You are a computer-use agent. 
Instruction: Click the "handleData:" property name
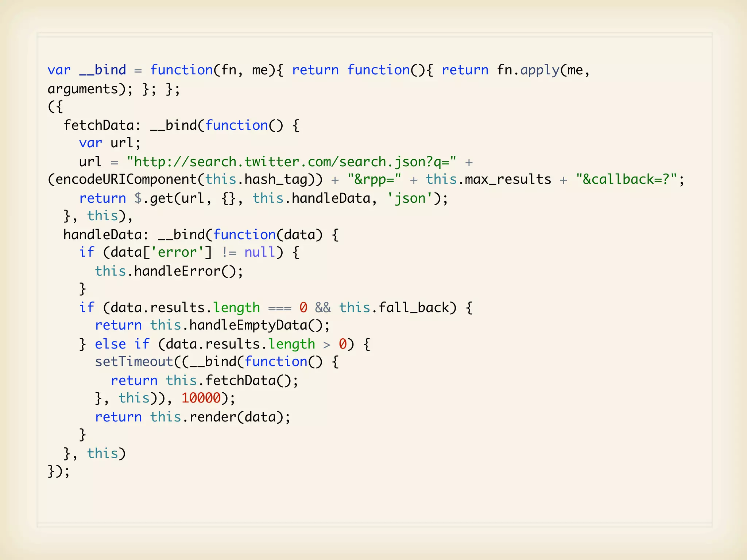[106, 234]
